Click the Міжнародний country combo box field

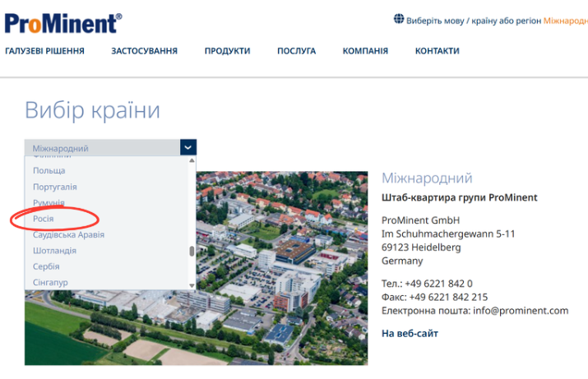click(x=102, y=148)
